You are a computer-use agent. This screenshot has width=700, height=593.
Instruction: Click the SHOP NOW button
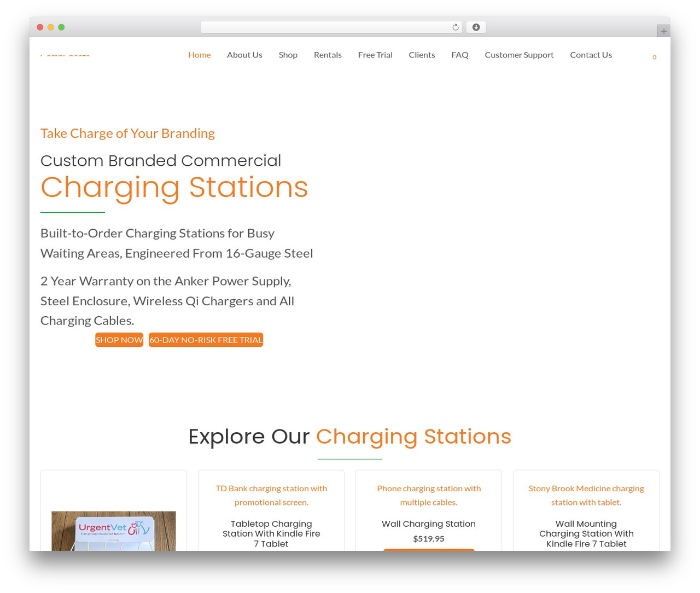tap(119, 340)
